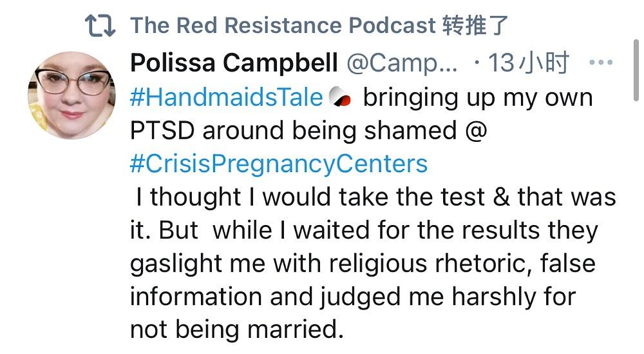Click the line 'information and judged me harshly'
The image size is (644, 354).
[x=352, y=297]
